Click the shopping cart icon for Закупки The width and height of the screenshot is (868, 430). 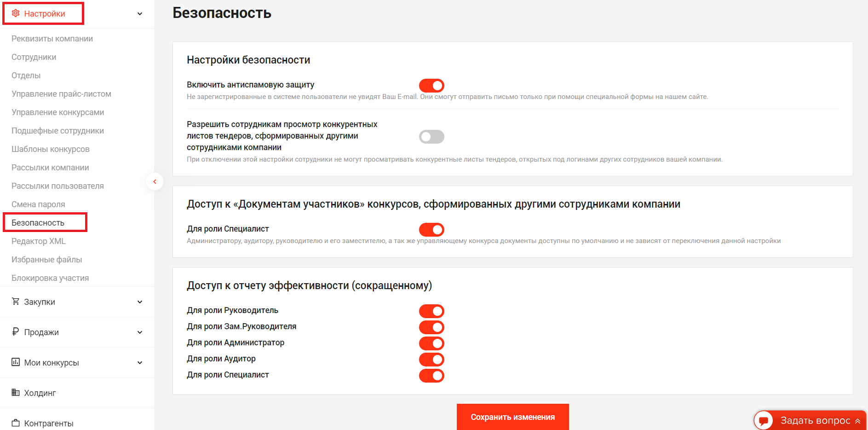(16, 302)
